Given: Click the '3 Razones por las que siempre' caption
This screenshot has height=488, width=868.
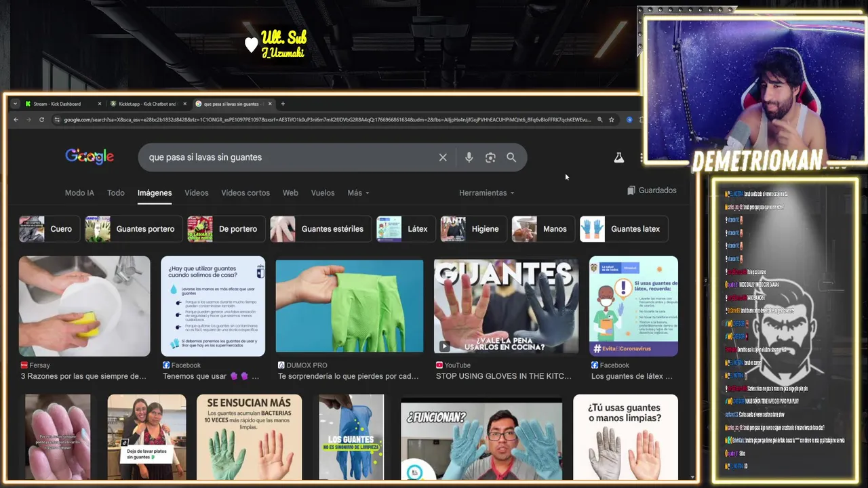Looking at the screenshot, I should pyautogui.click(x=83, y=376).
